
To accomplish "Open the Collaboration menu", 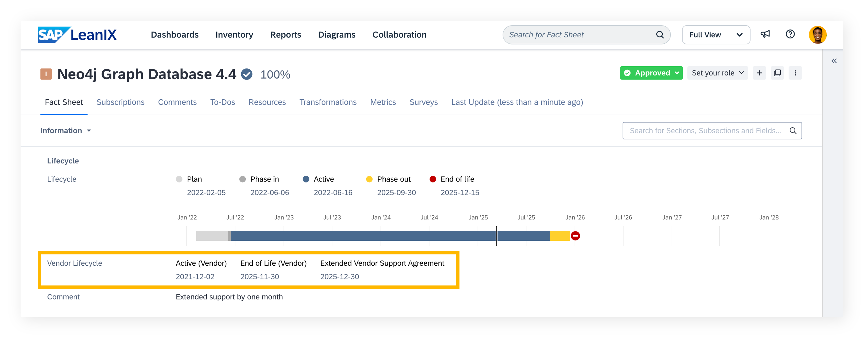I will click(399, 35).
